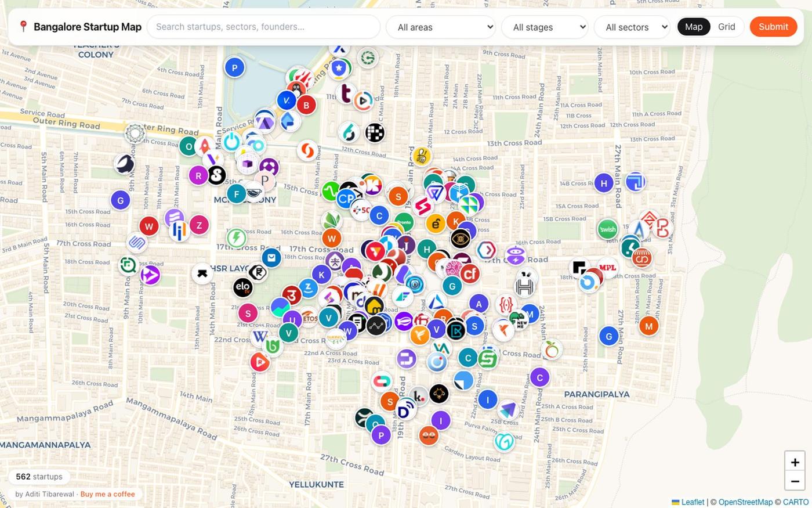This screenshot has width=812, height=508.
Task: Open the orange fruit logo marker
Action: [x=552, y=350]
